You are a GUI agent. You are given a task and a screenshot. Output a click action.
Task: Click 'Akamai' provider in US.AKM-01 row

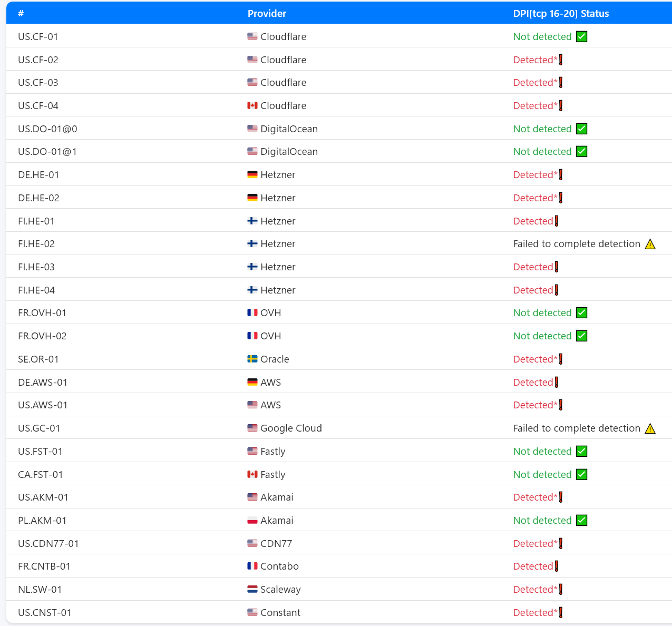[277, 497]
